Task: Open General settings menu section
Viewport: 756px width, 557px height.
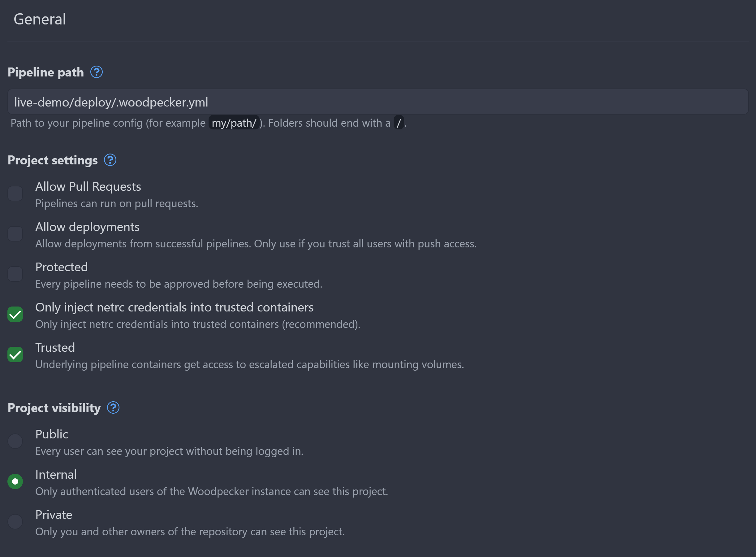Action: pos(39,18)
